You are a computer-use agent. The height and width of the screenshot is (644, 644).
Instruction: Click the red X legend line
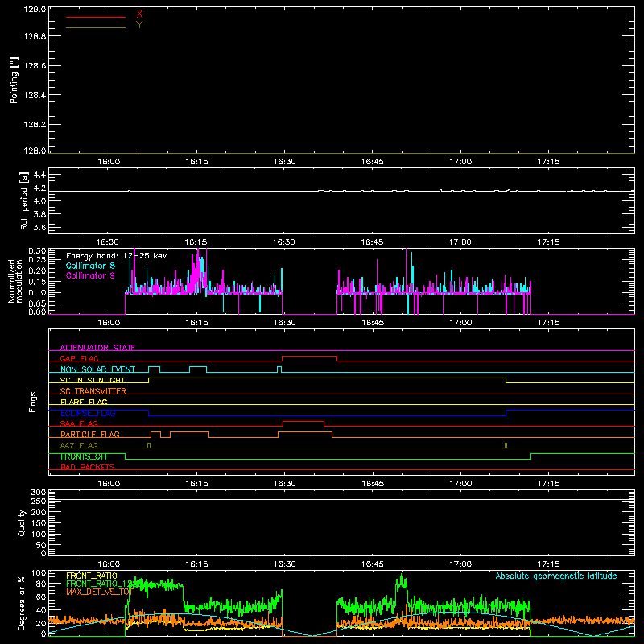(x=96, y=17)
